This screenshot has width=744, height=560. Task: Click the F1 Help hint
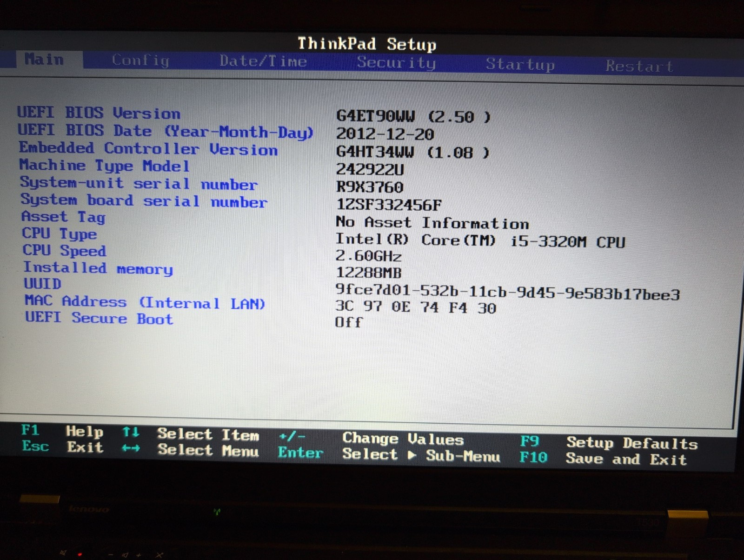point(62,431)
